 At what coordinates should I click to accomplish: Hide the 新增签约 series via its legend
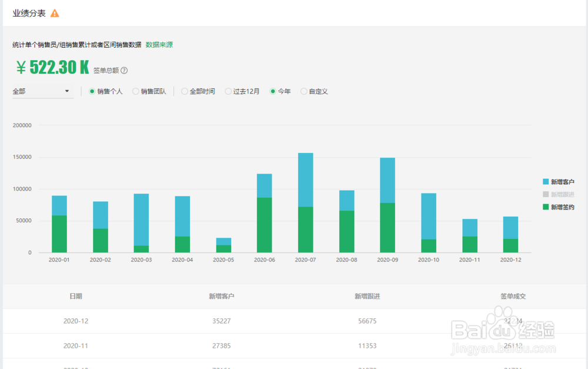point(564,207)
